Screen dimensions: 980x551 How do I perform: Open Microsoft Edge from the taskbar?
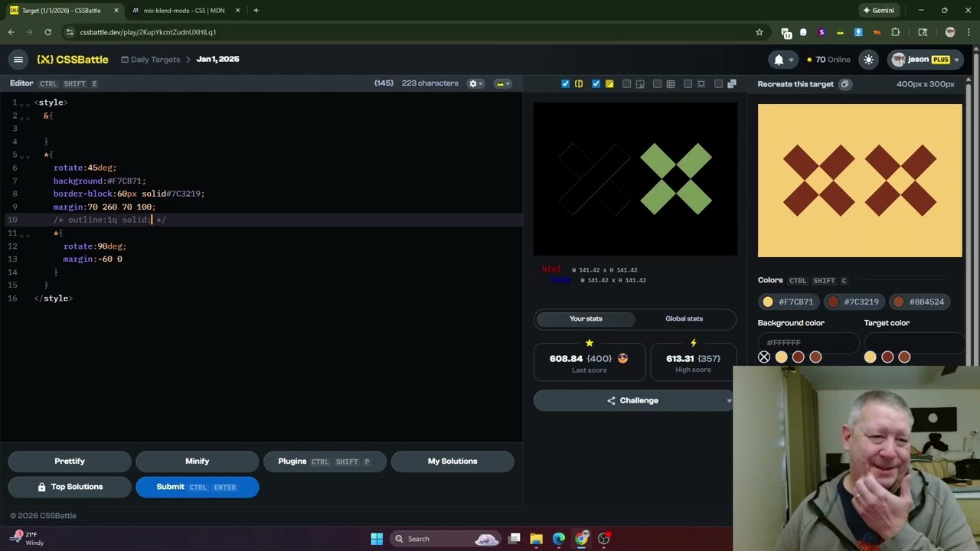pos(559,539)
